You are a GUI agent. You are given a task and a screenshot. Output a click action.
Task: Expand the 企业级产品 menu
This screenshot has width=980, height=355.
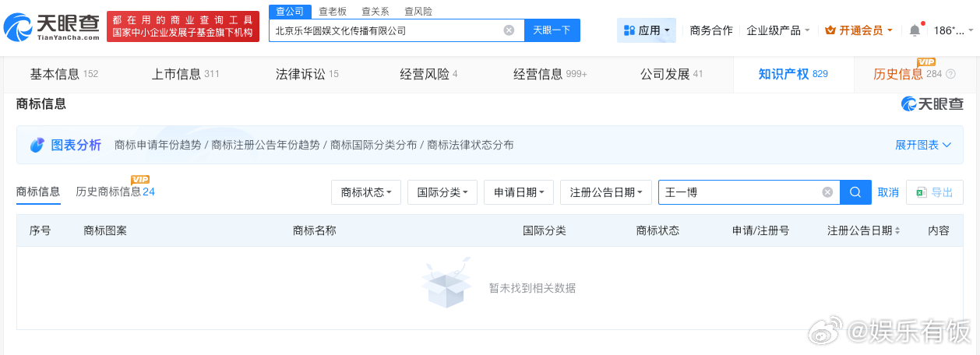tap(778, 30)
